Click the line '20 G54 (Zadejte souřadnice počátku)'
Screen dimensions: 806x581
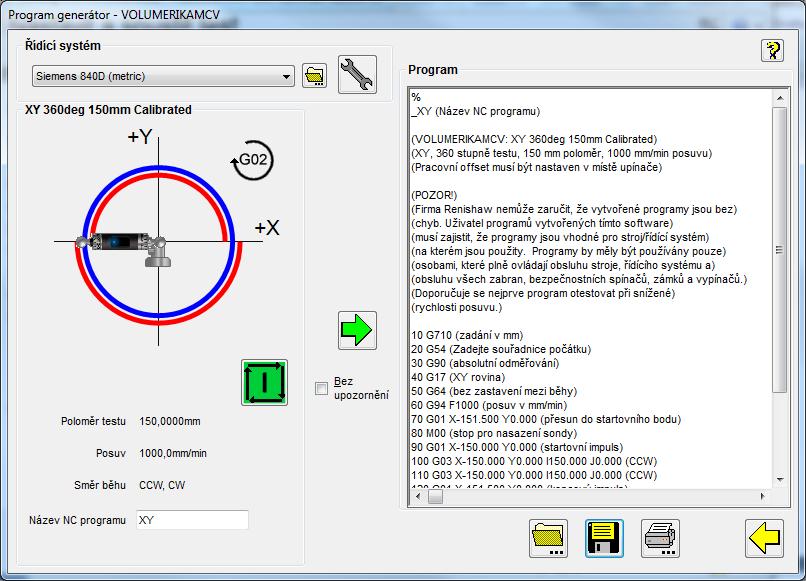(x=501, y=349)
